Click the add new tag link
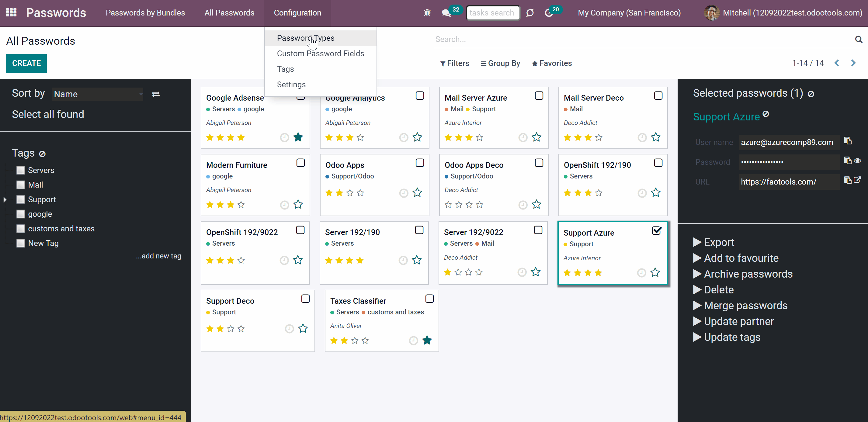The width and height of the screenshot is (868, 422). [158, 256]
